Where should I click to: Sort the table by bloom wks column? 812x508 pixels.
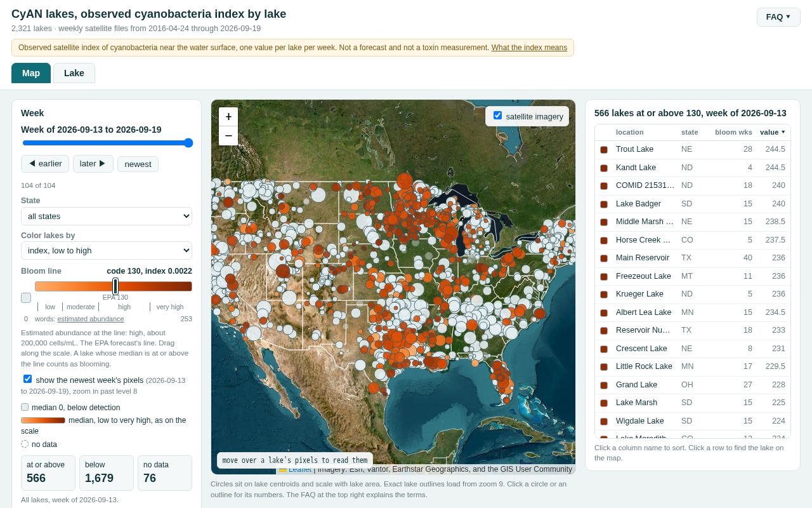coord(733,132)
